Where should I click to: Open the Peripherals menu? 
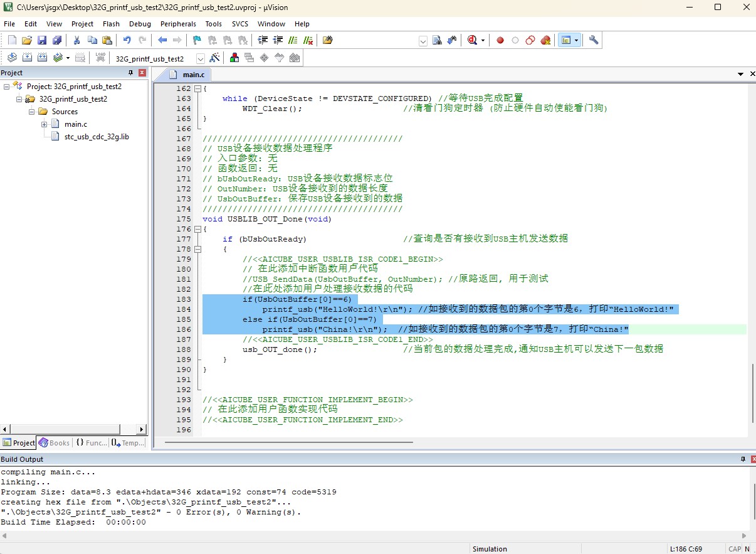click(178, 24)
